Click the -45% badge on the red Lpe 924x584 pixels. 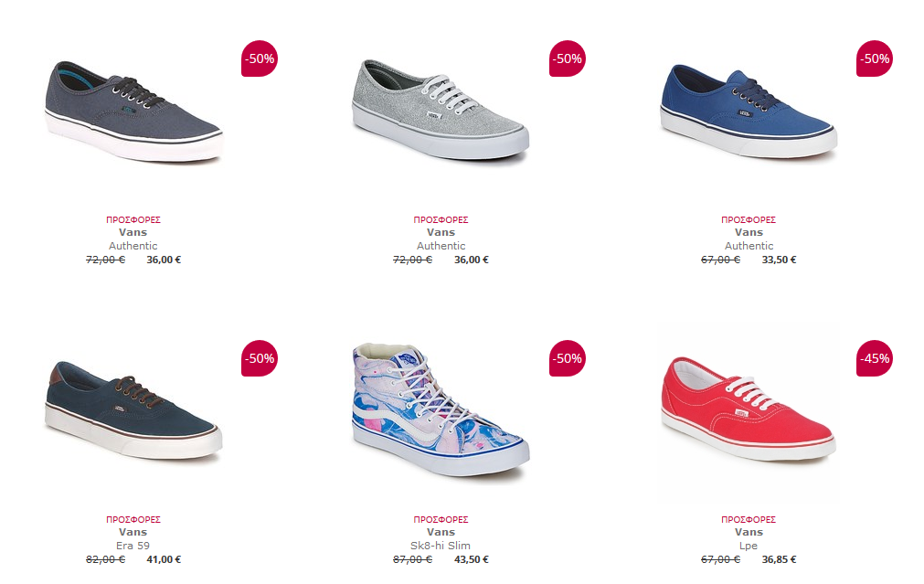[x=875, y=358]
